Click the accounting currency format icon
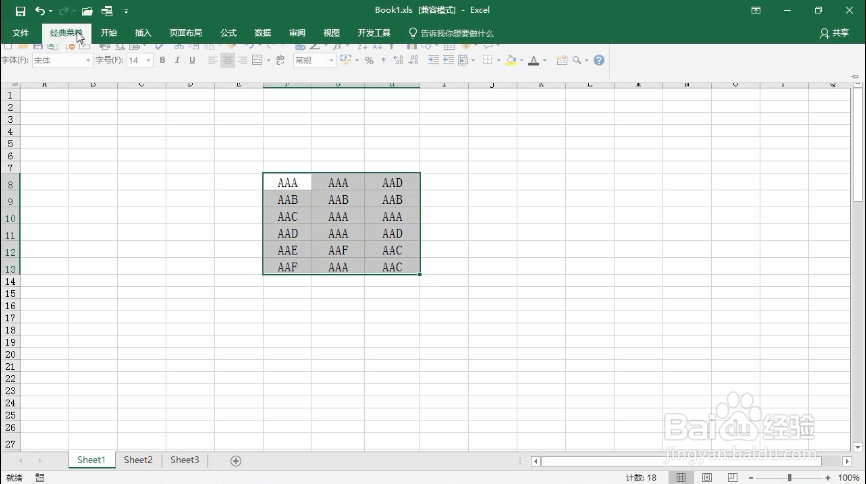 tap(346, 60)
